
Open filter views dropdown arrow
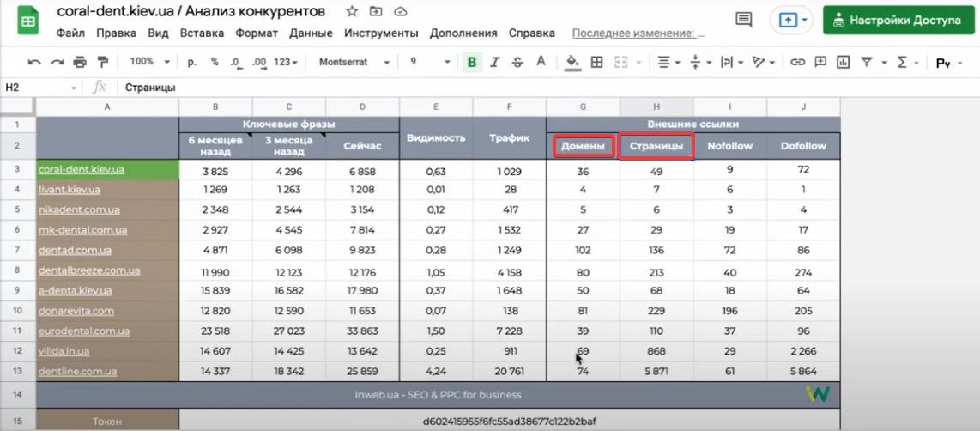pos(884,62)
